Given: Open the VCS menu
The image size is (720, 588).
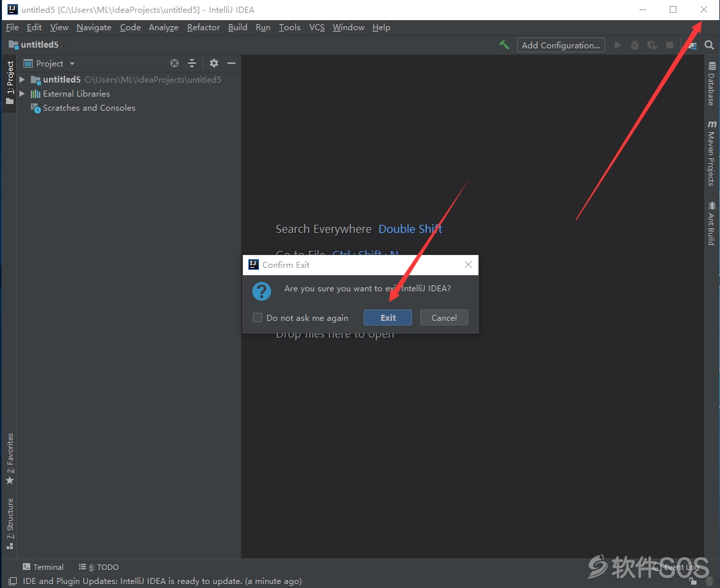Looking at the screenshot, I should pos(317,28).
